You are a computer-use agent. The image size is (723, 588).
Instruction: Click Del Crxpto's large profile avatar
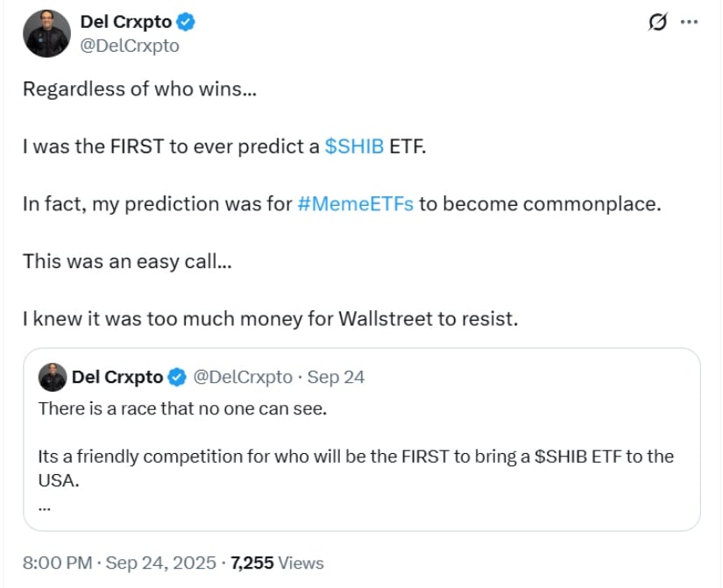coord(47,34)
